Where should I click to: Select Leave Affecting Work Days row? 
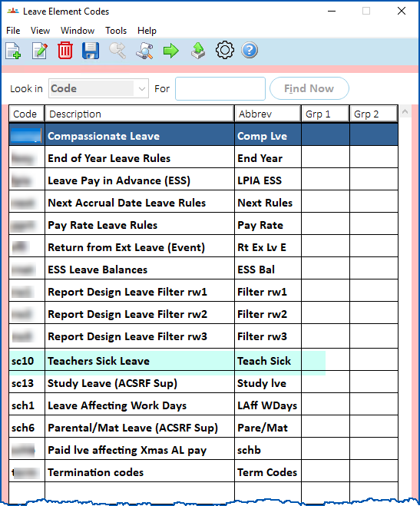(203, 405)
